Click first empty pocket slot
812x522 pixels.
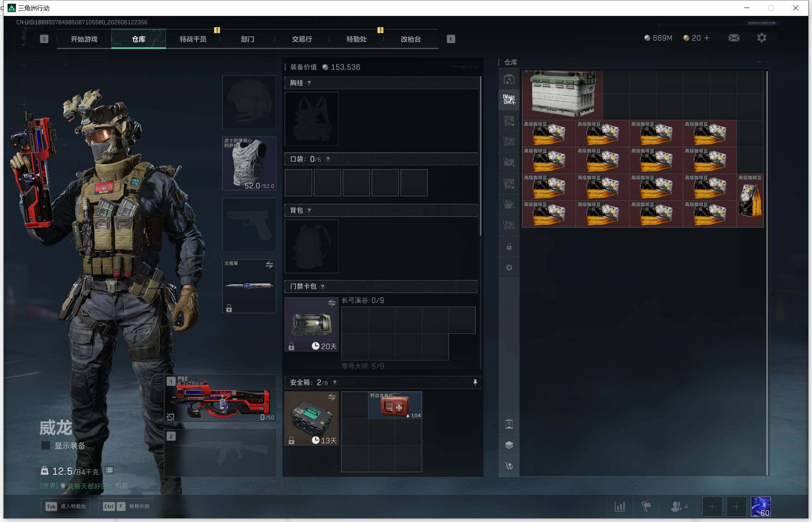298,183
